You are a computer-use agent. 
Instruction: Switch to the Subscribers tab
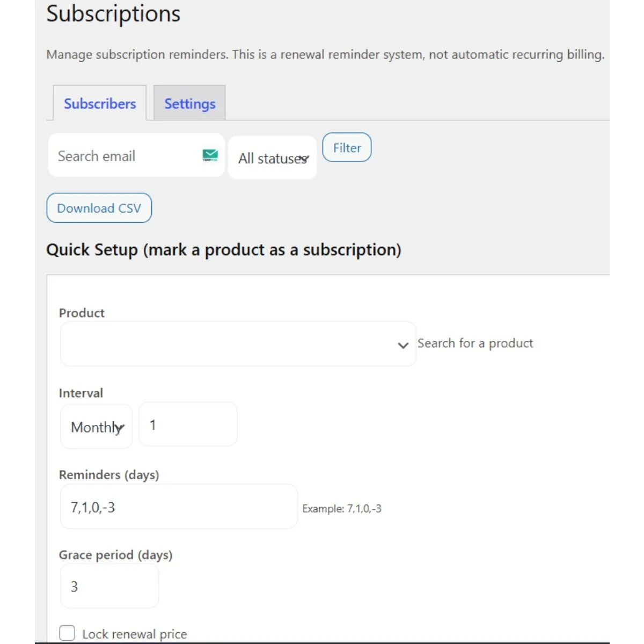click(x=100, y=104)
